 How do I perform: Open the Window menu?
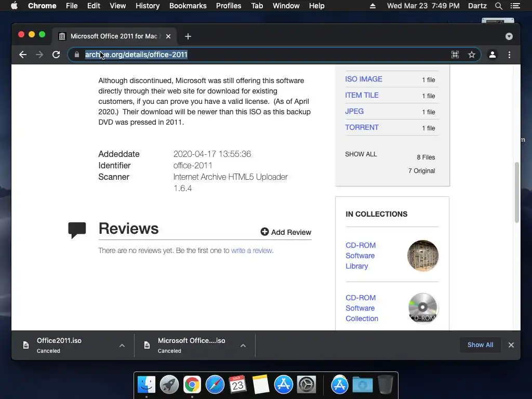(x=286, y=6)
